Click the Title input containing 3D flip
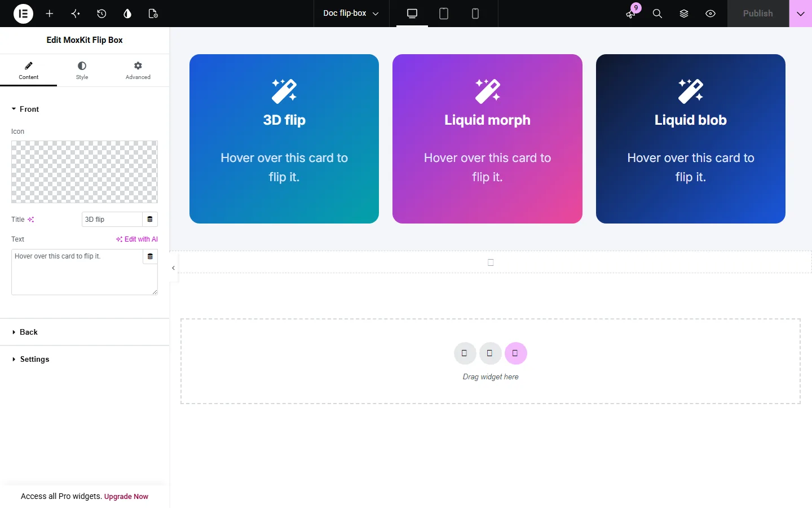This screenshot has height=508, width=812. (x=112, y=220)
